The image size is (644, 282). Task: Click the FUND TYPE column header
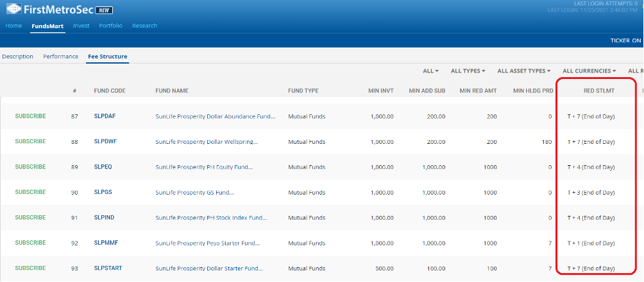pos(303,91)
